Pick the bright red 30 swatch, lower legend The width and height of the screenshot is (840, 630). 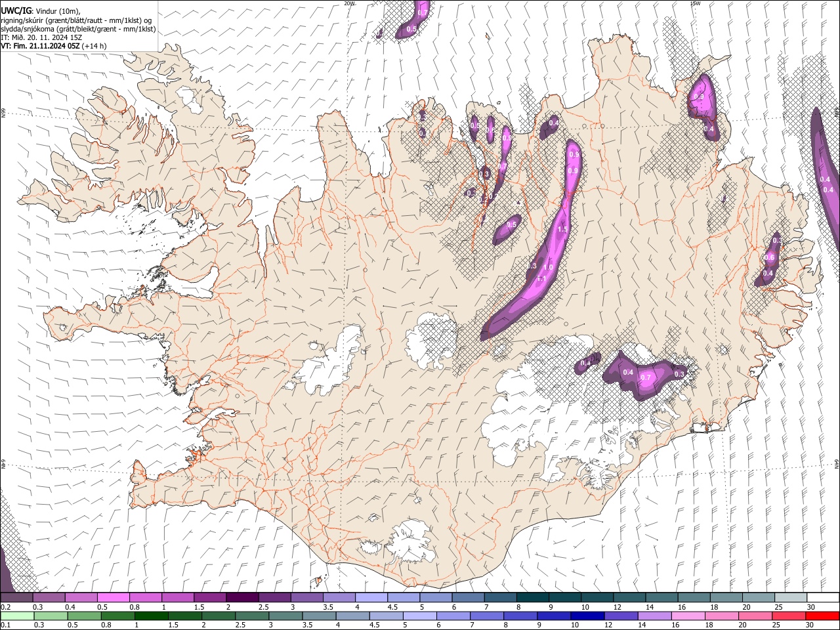[x=822, y=616]
